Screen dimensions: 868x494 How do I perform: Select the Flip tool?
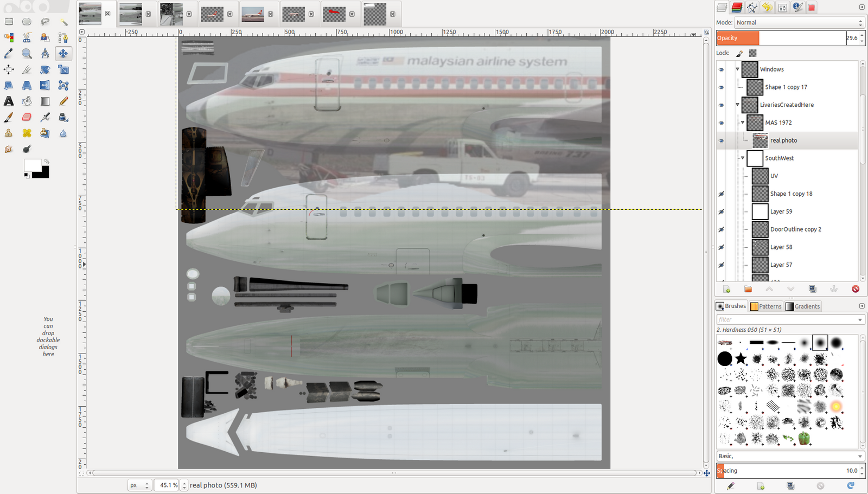45,85
